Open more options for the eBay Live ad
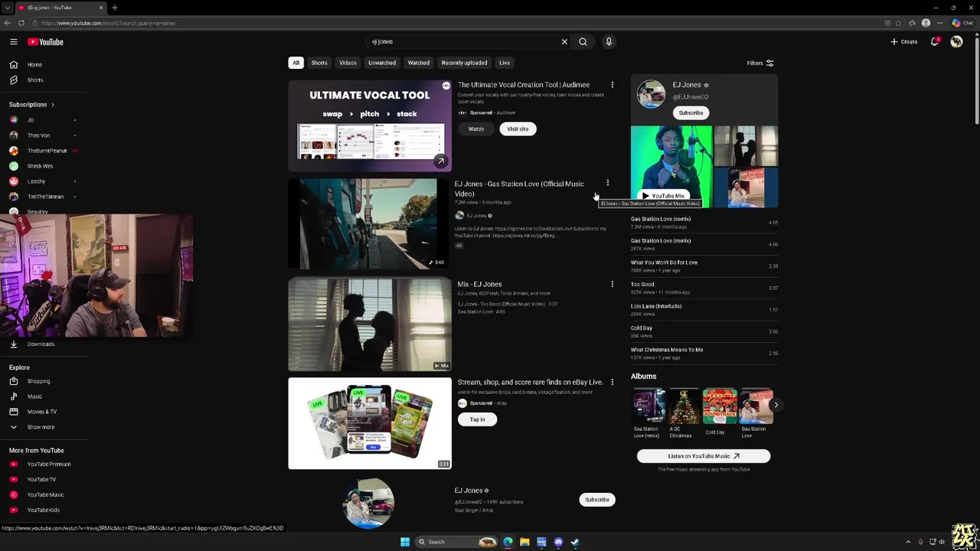 (612, 382)
